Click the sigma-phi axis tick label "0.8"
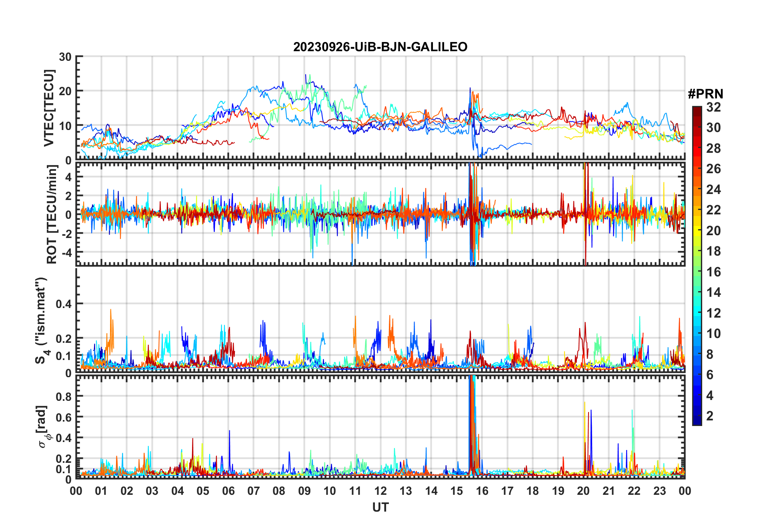This screenshot has height=532, width=761. [64, 396]
